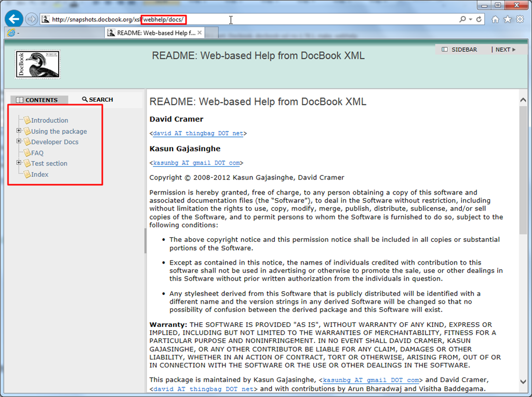Click David Cramer's email link under his name
This screenshot has width=532, height=397.
click(198, 133)
